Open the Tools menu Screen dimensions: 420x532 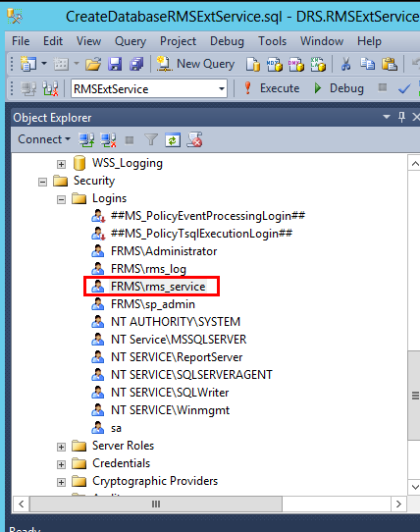point(272,41)
